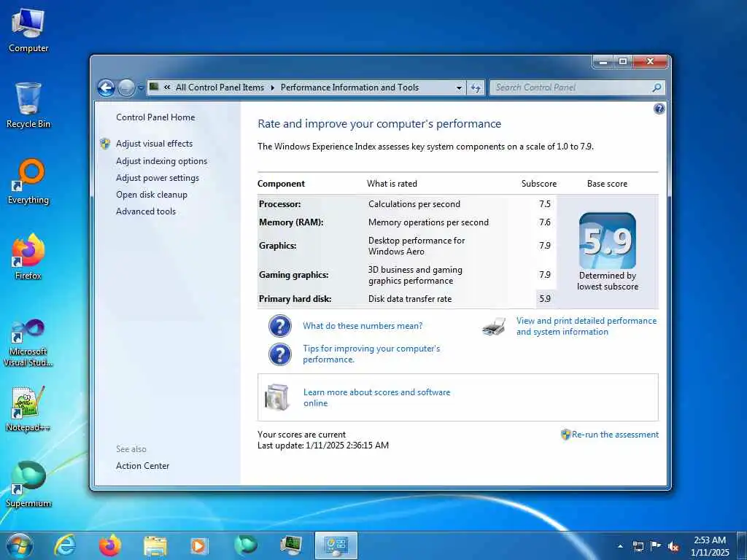Maximize the Performance Information window
This screenshot has width=747, height=560.
[x=623, y=61]
